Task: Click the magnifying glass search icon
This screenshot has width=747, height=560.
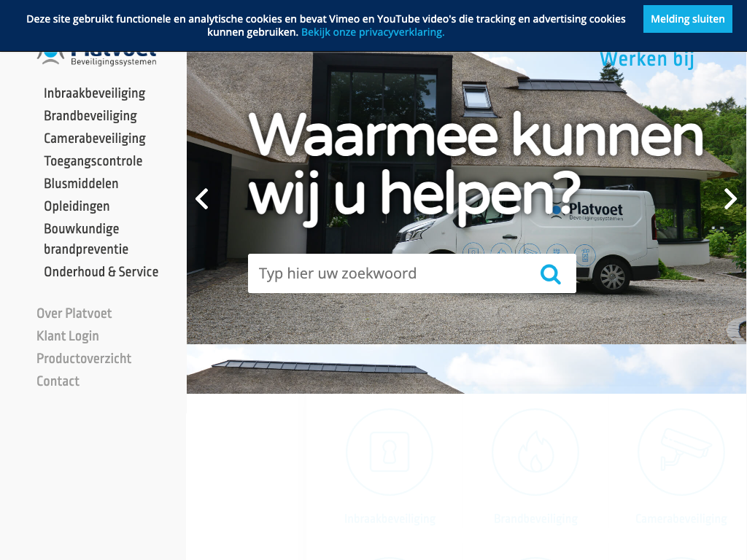Action: (x=551, y=274)
